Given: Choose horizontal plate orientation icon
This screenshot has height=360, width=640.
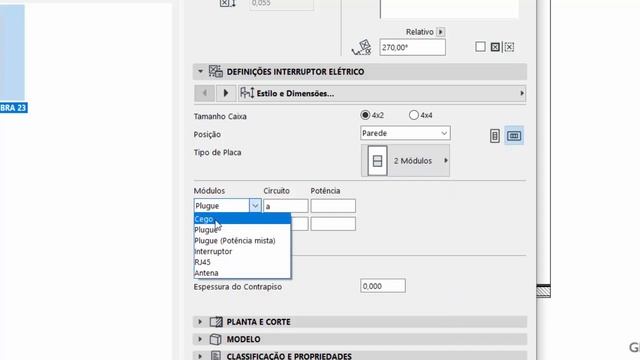Looking at the screenshot, I should tap(514, 136).
